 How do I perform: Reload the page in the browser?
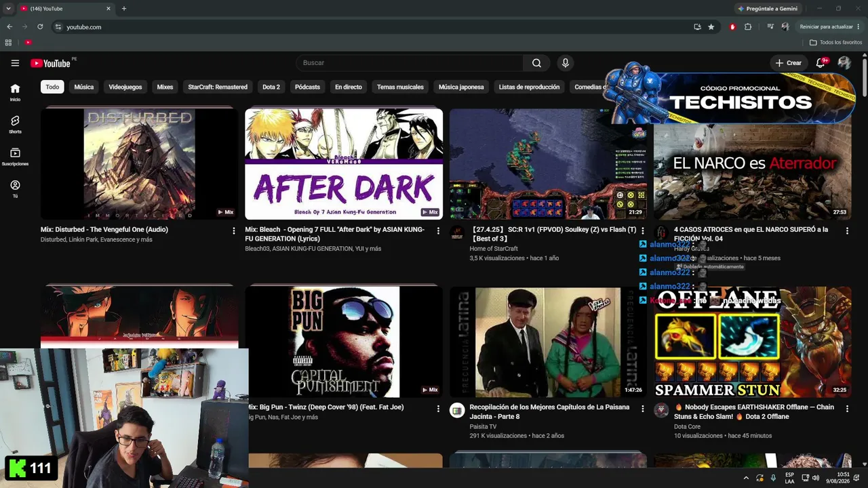click(40, 26)
